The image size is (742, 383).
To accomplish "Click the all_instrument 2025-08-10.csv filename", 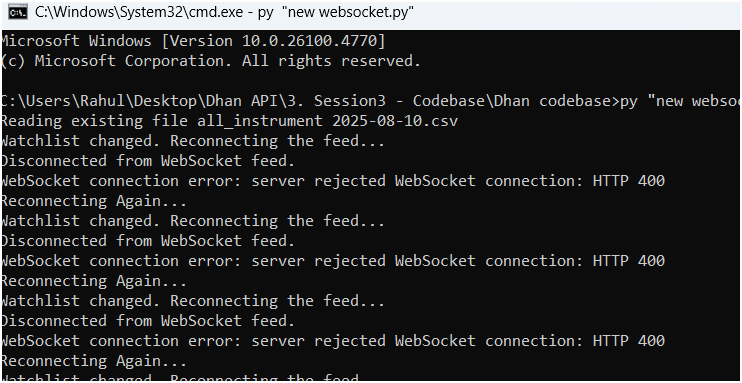I will point(327,121).
